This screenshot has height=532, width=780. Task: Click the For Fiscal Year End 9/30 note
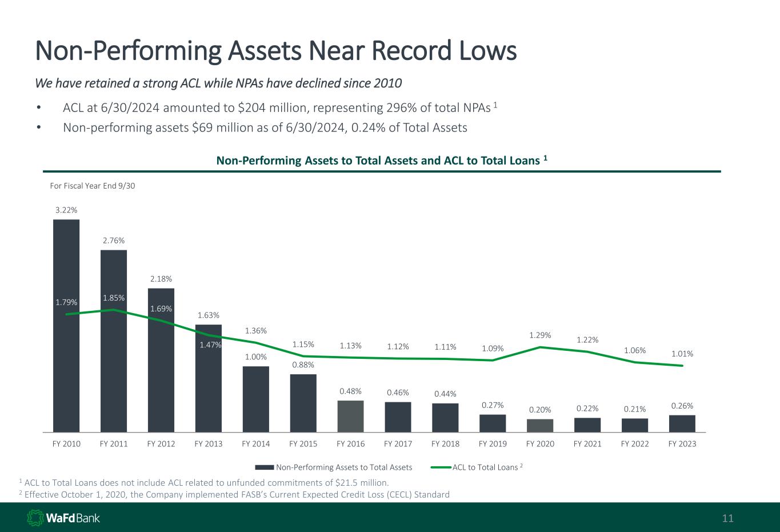tap(93, 186)
